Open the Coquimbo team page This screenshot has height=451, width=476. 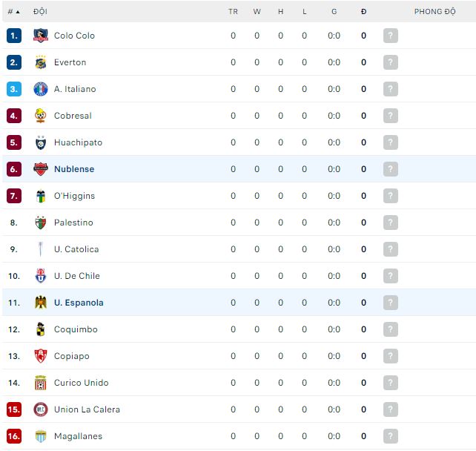pyautogui.click(x=76, y=329)
